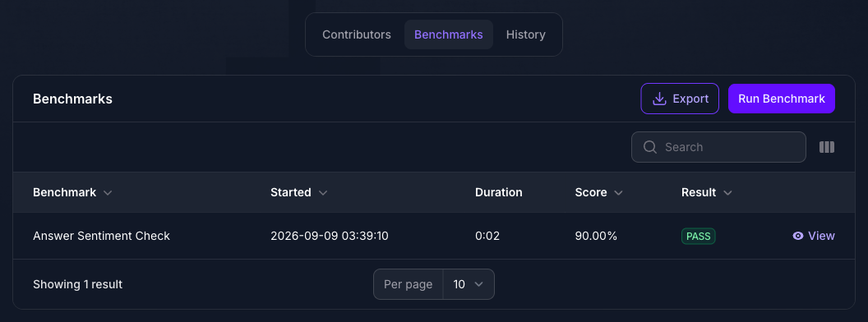Focus the Search input field
Screen dimensions: 868x322
pos(718,147)
